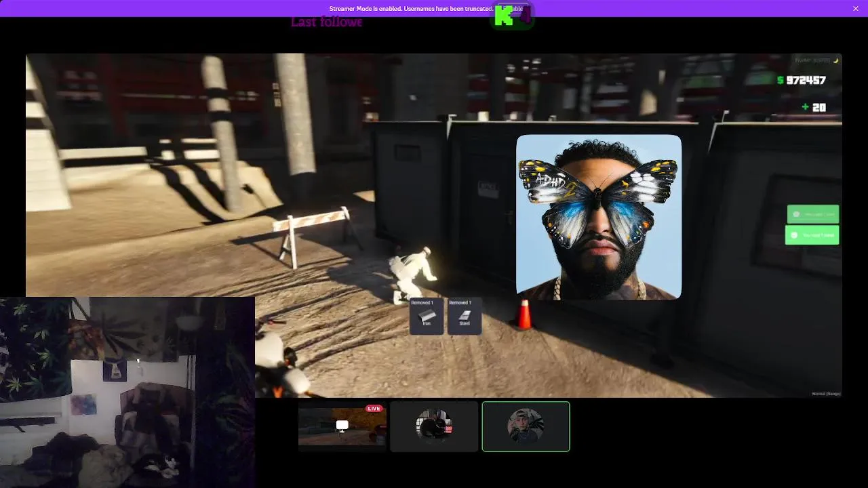Click the Iron removed item card
This screenshot has width=868, height=488.
pyautogui.click(x=427, y=316)
